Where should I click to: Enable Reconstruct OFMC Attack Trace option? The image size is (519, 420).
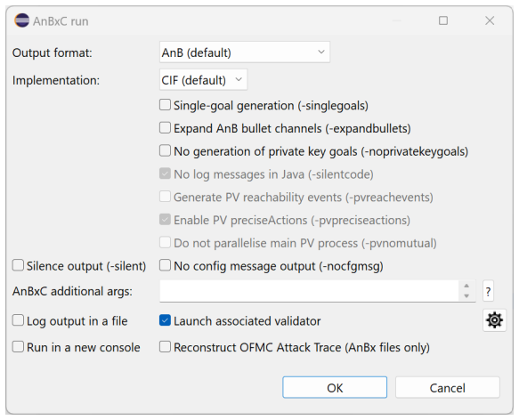(166, 347)
